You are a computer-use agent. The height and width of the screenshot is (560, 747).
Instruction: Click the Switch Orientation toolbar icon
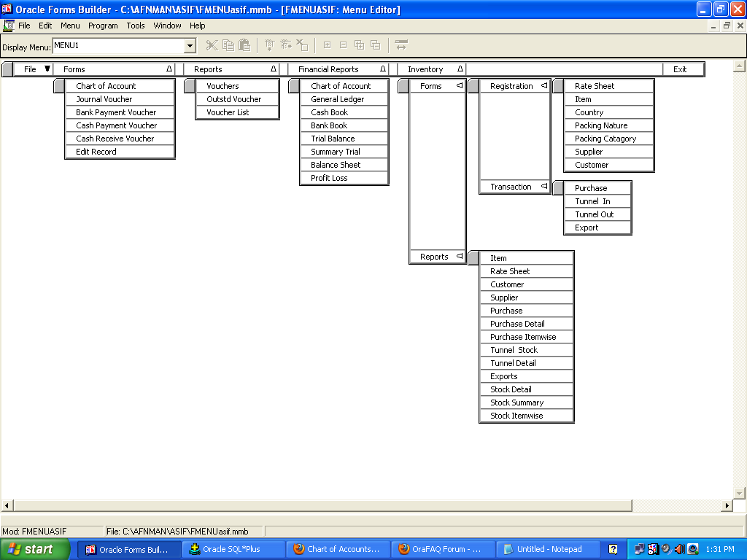[401, 46]
